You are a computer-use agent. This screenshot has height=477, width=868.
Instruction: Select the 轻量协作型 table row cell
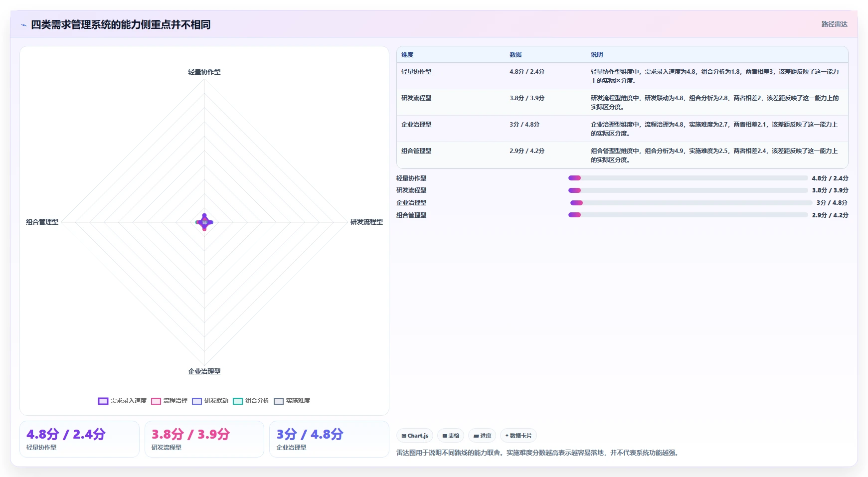click(x=416, y=72)
